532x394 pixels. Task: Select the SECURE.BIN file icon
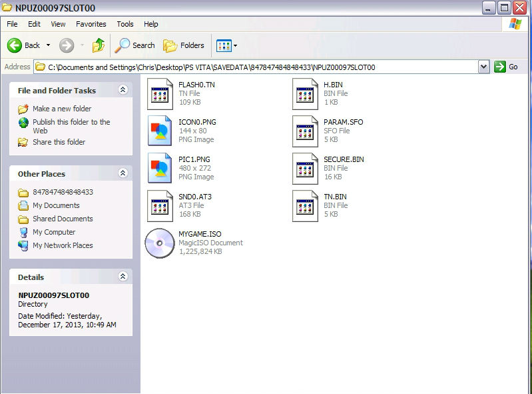306,168
